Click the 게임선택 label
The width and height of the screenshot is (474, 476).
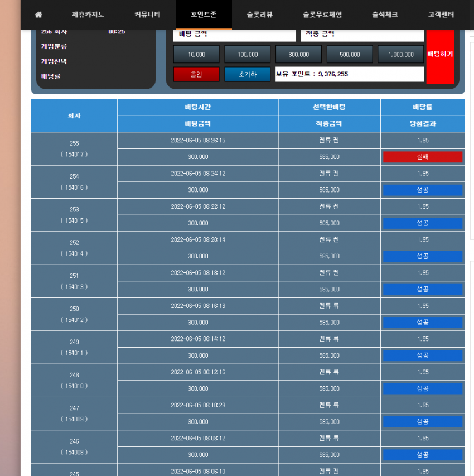54,61
